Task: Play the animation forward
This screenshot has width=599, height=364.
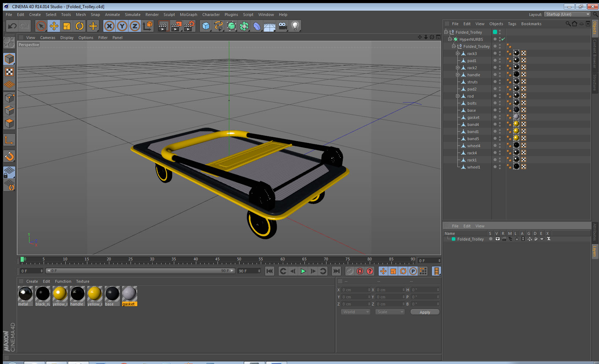Action: tap(303, 271)
